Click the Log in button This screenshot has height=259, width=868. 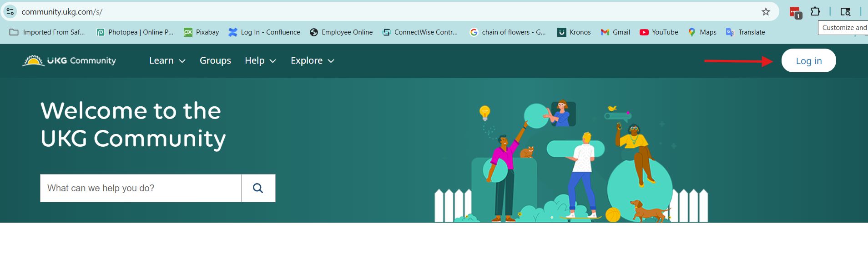[x=808, y=60]
